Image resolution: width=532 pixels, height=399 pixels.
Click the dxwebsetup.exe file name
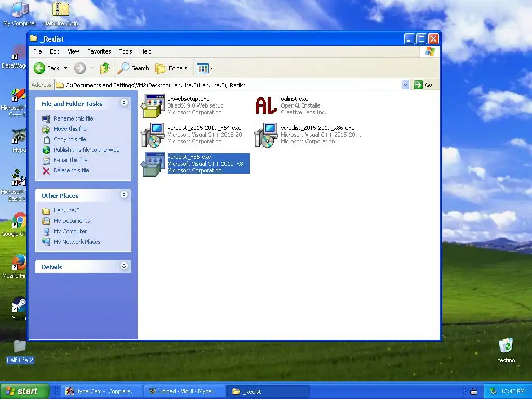click(x=188, y=99)
